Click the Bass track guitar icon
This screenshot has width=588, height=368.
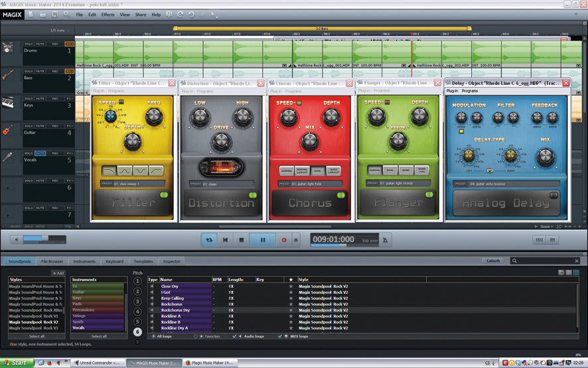[x=7, y=76]
